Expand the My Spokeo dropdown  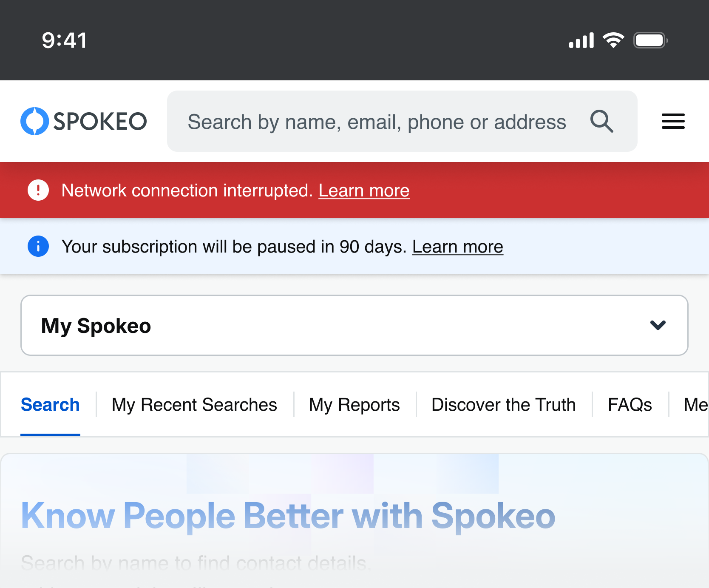click(354, 325)
